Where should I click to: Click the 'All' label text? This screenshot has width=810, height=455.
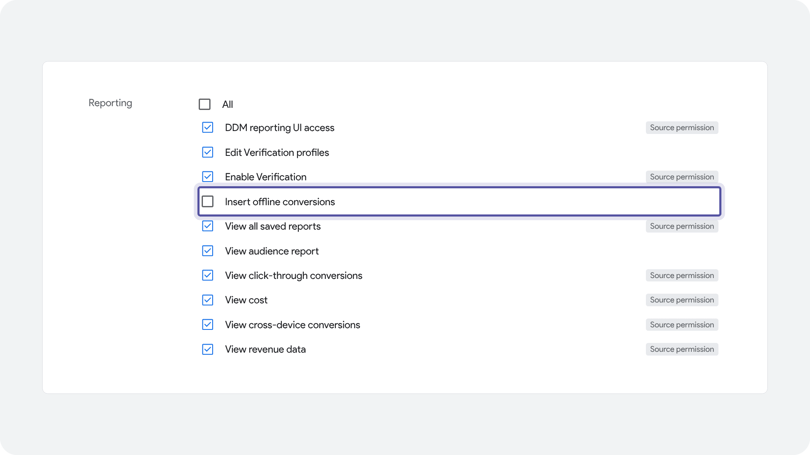click(x=227, y=104)
